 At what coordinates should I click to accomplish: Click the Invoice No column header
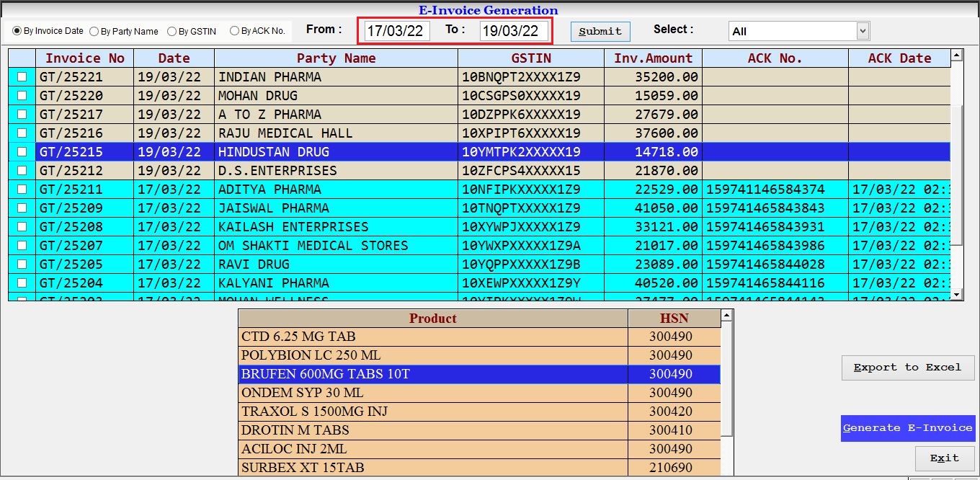point(84,58)
